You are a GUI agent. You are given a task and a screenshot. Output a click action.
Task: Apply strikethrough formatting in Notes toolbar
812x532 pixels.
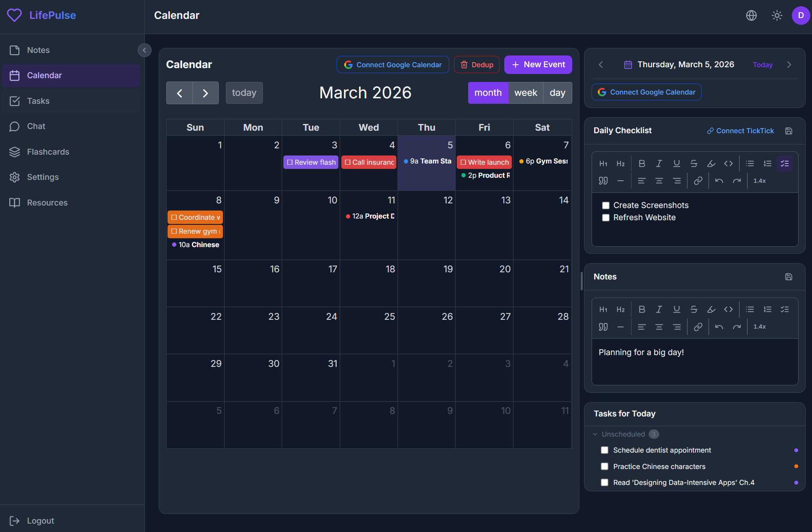694,309
